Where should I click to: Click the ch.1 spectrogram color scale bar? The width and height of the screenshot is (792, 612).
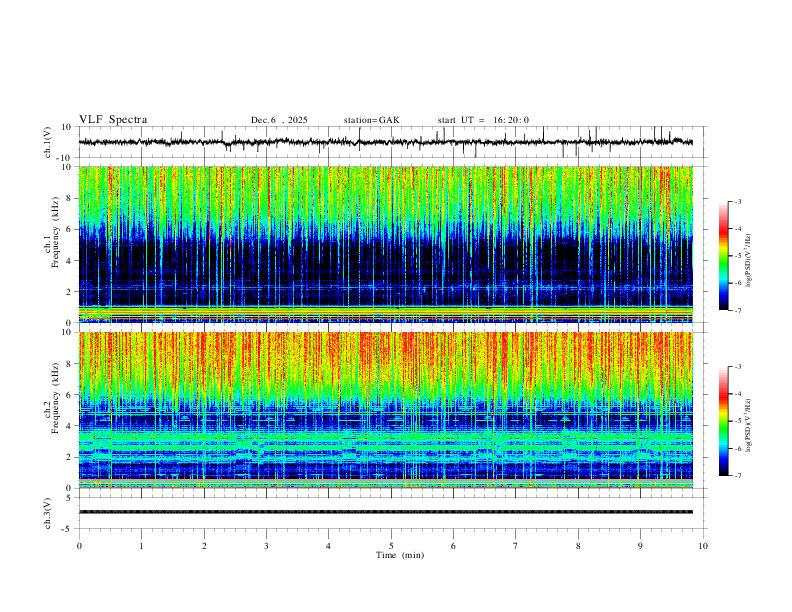[724, 256]
